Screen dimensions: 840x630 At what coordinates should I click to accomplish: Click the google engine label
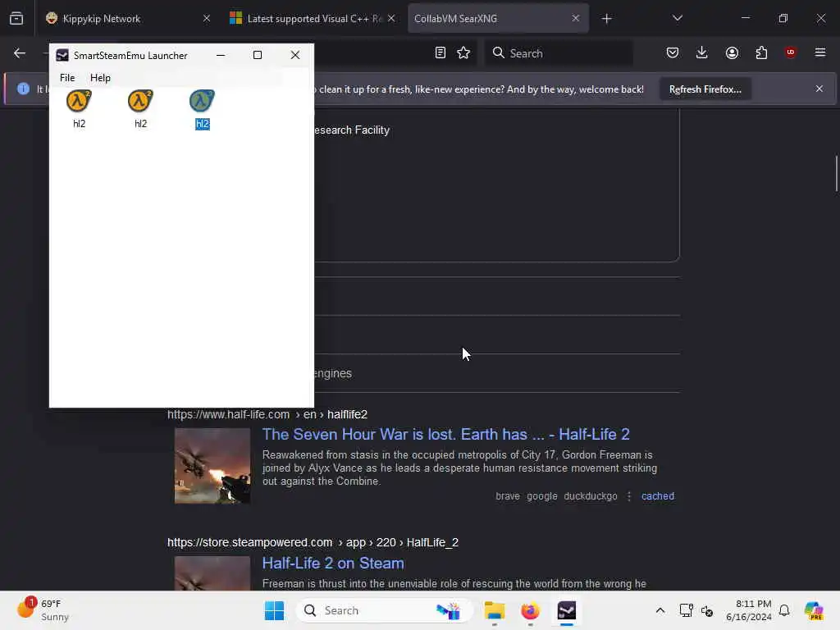coord(541,496)
